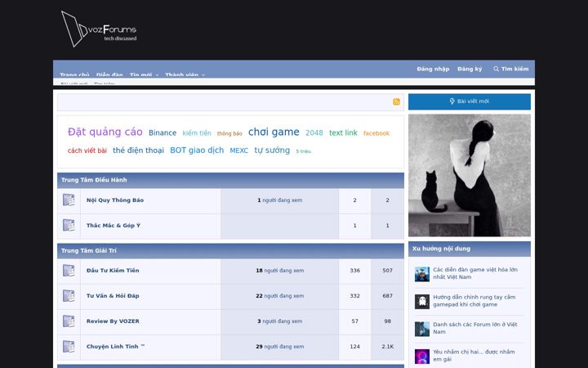Click the woman and black cat sidebar image
The width and height of the screenshot is (588, 368).
click(470, 175)
